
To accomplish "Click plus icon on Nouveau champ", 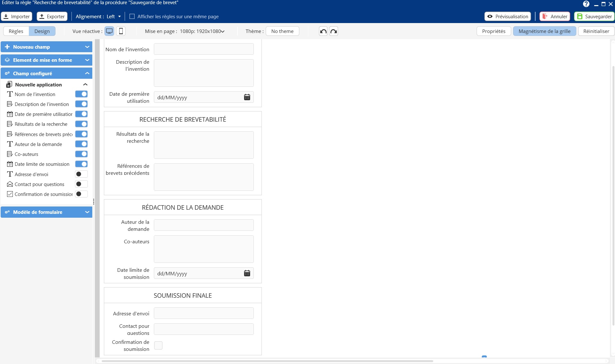I will click(7, 47).
